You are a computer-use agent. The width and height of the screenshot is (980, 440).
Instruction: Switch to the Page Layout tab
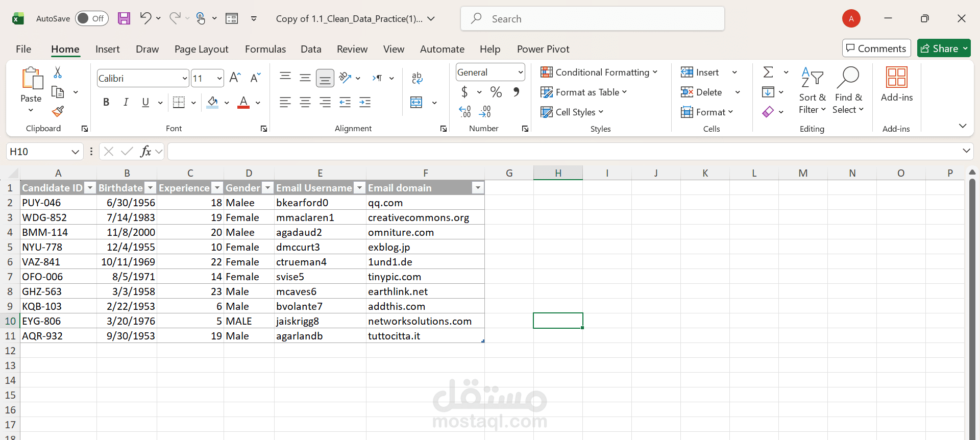tap(201, 49)
